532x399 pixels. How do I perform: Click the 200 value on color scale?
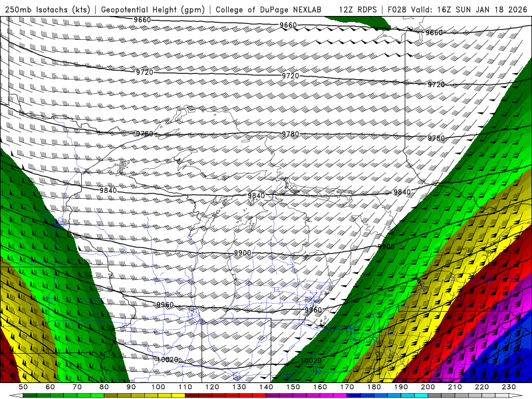click(x=428, y=387)
